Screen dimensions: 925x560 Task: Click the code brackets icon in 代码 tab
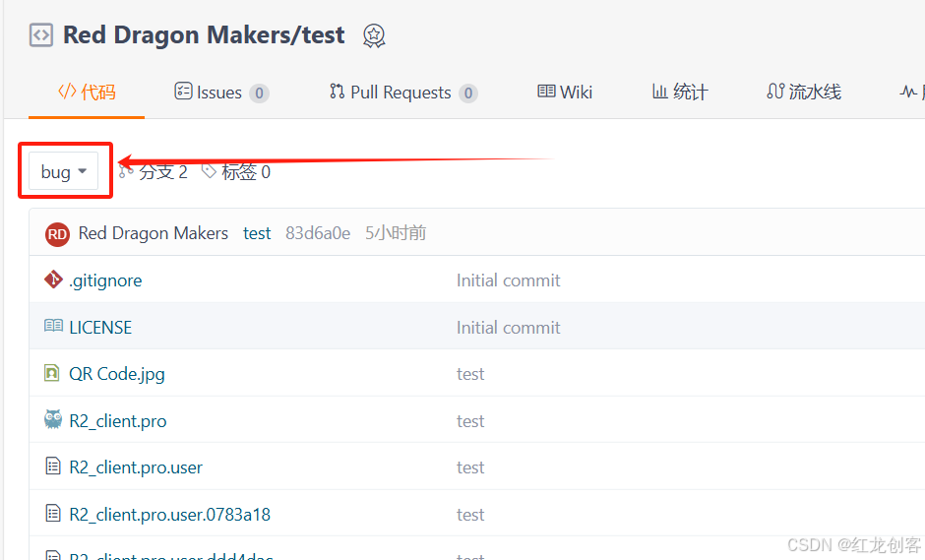click(x=67, y=91)
